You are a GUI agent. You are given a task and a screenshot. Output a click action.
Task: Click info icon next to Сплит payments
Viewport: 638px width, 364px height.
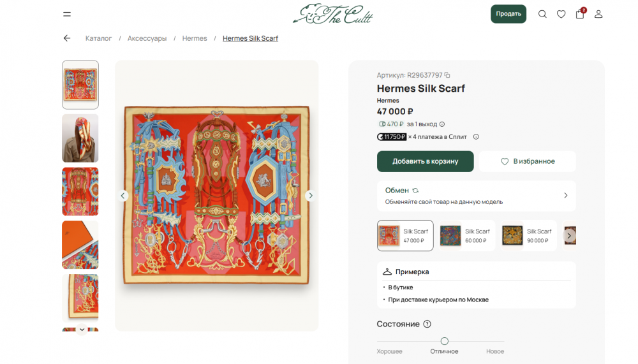click(476, 136)
